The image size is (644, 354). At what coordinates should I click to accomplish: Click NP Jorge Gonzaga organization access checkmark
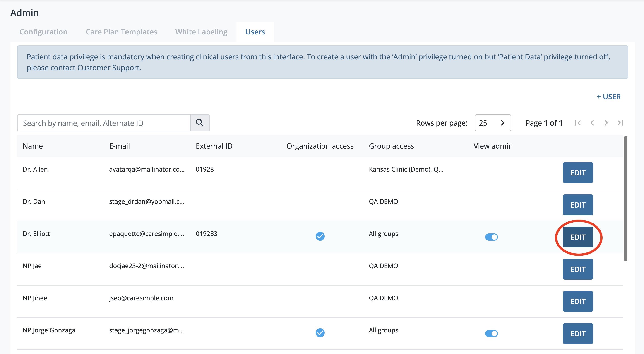(320, 332)
